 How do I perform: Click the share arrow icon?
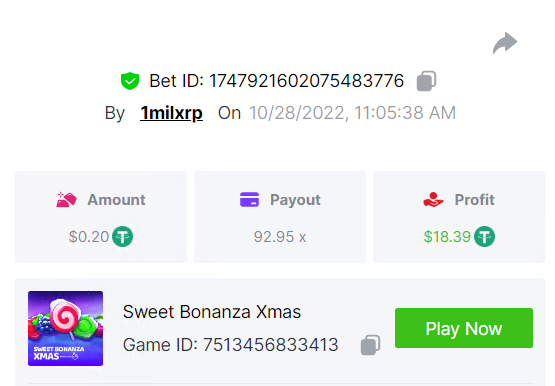[505, 43]
